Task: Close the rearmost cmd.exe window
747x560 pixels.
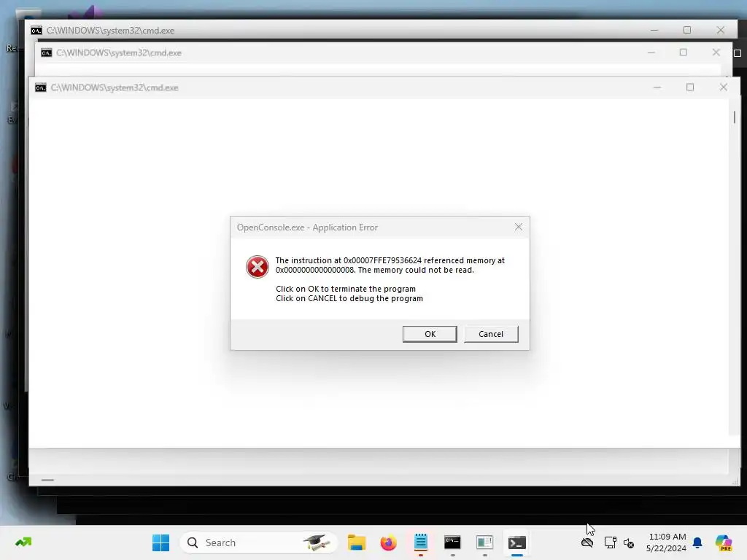Action: coord(720,30)
